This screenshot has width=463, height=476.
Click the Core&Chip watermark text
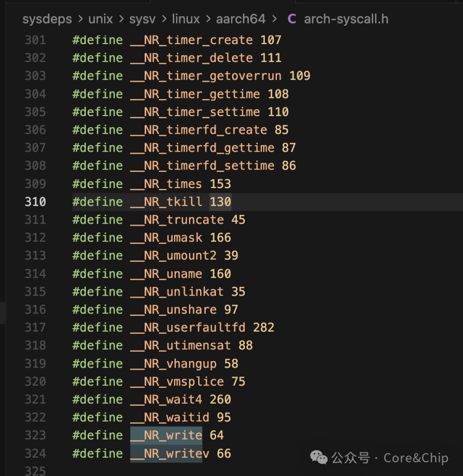click(x=415, y=458)
